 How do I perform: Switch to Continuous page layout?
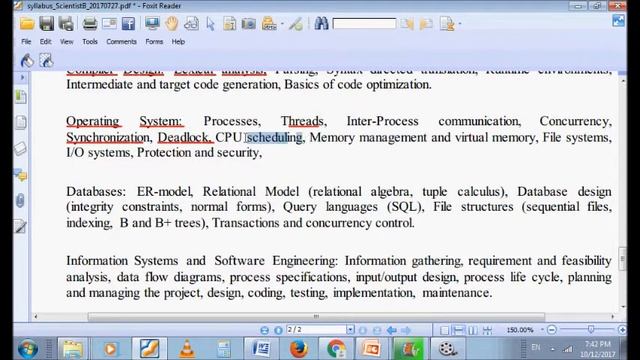click(x=459, y=330)
